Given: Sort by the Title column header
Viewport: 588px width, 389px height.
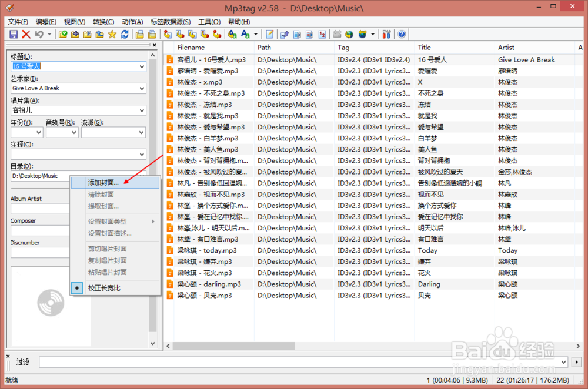Looking at the screenshot, I should [x=455, y=48].
